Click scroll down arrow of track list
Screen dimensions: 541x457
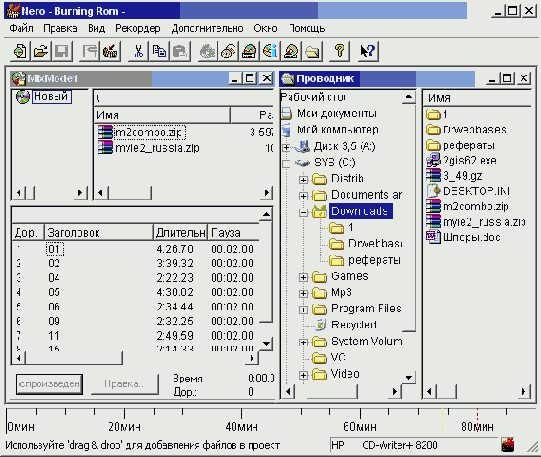(266, 344)
